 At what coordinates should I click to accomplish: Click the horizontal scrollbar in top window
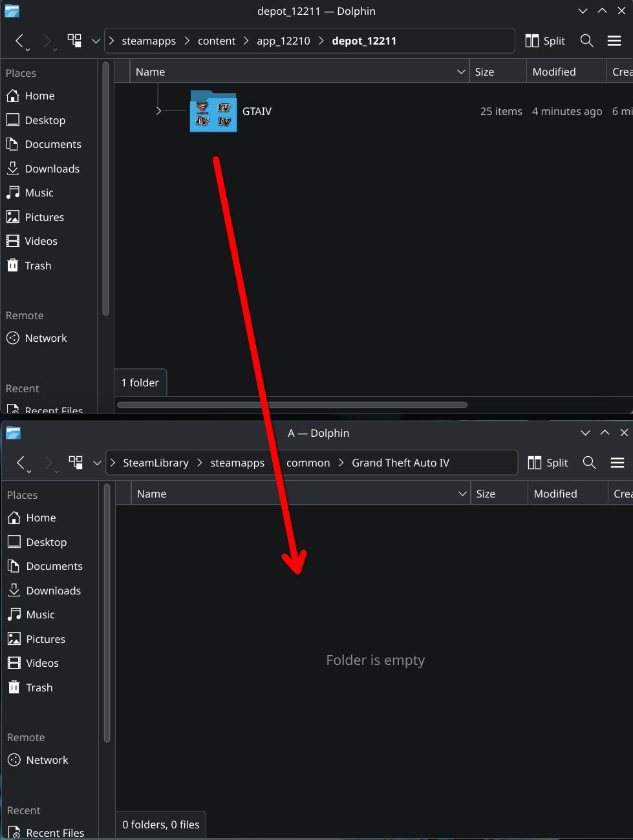[x=292, y=405]
